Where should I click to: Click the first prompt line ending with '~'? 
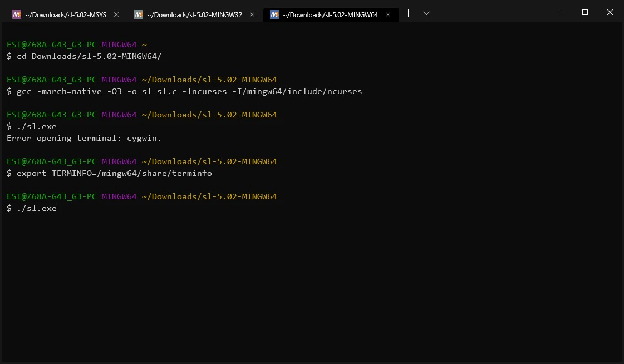tap(77, 45)
